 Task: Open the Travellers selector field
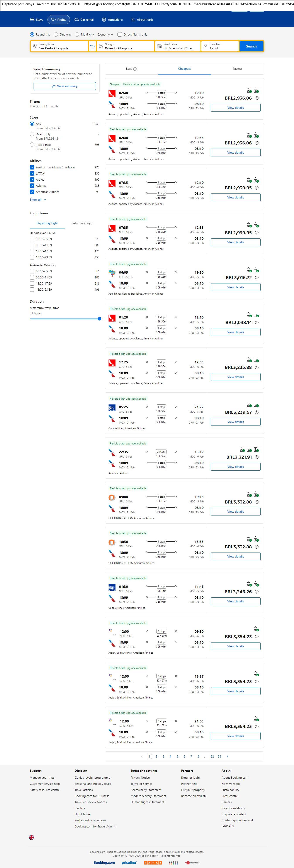[x=220, y=46]
